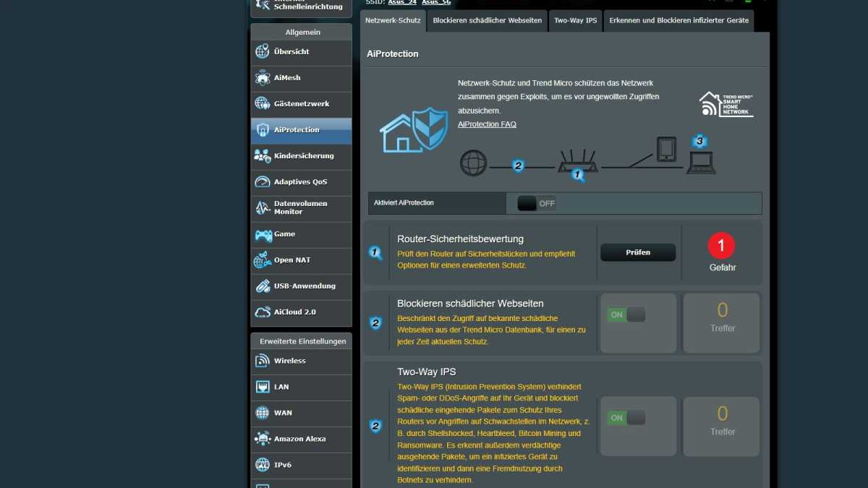Screen dimensions: 868x488
Task: Open the Gästenetzwerk menu entry
Action: pos(301,104)
